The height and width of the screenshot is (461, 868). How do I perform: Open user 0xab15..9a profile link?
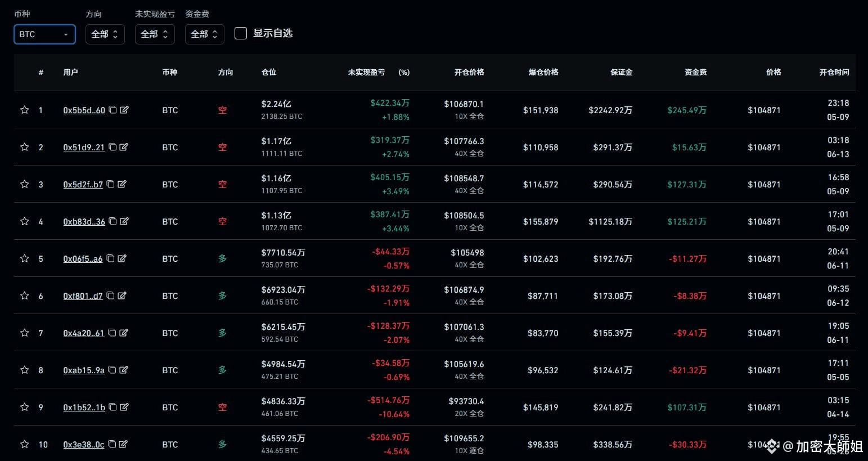[84, 370]
